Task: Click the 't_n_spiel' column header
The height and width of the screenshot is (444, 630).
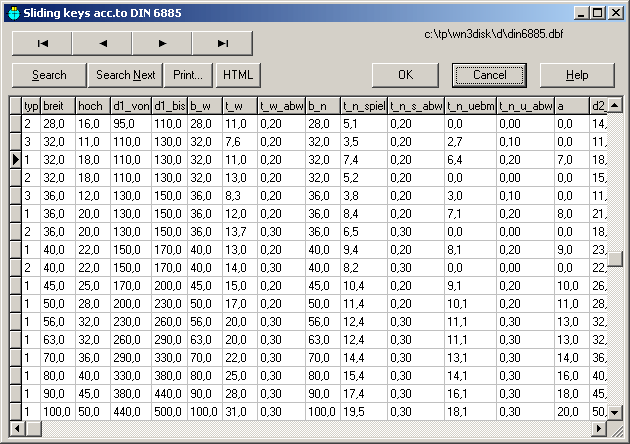Action: (363, 105)
